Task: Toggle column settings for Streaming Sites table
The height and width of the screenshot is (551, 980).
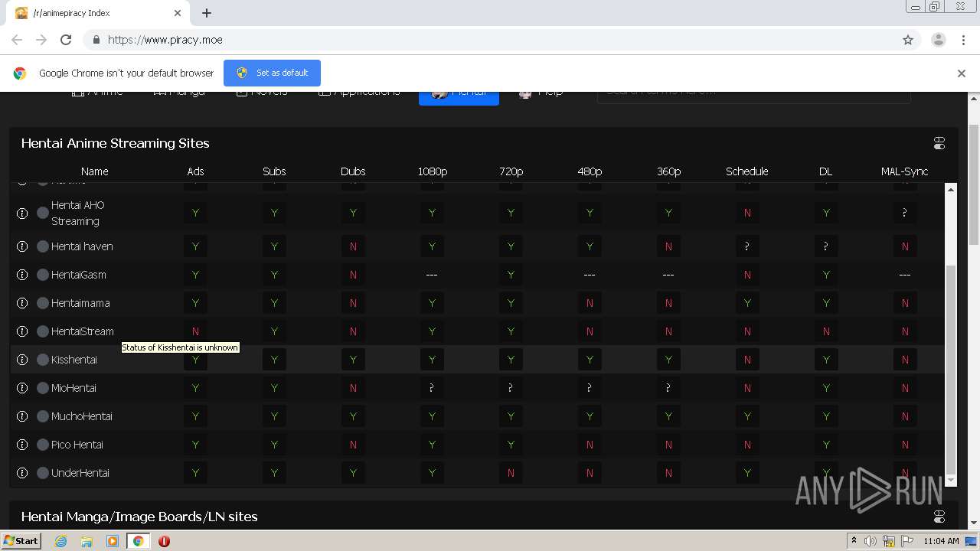Action: tap(939, 143)
